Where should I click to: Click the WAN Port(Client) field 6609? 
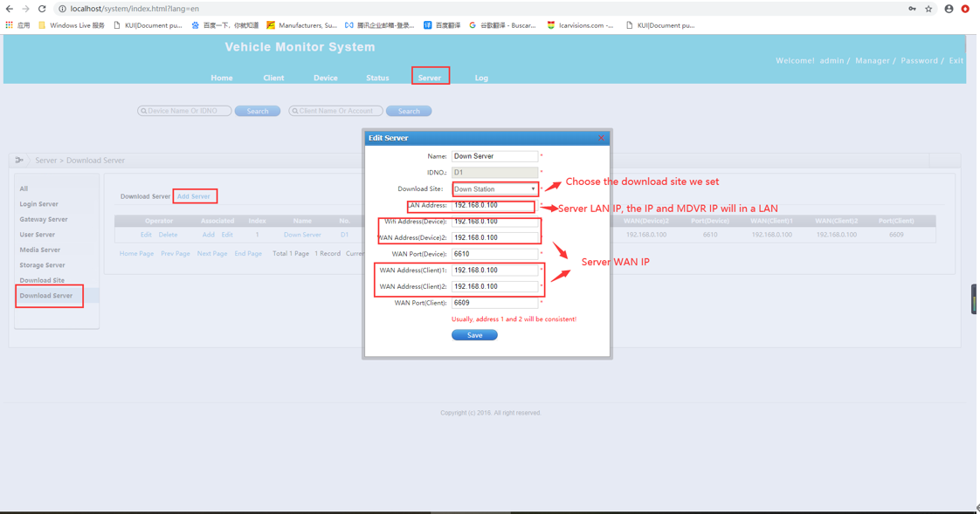click(494, 302)
